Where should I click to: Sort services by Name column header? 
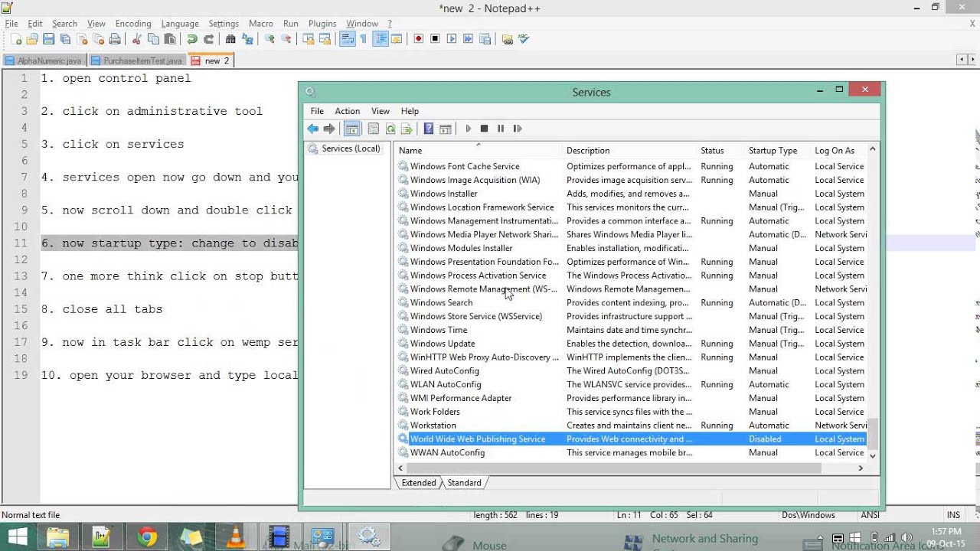pyautogui.click(x=479, y=151)
